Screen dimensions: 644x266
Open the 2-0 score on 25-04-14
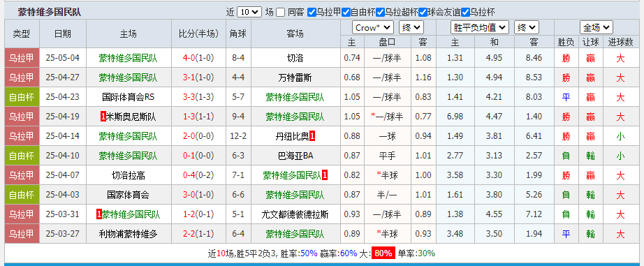coord(189,136)
